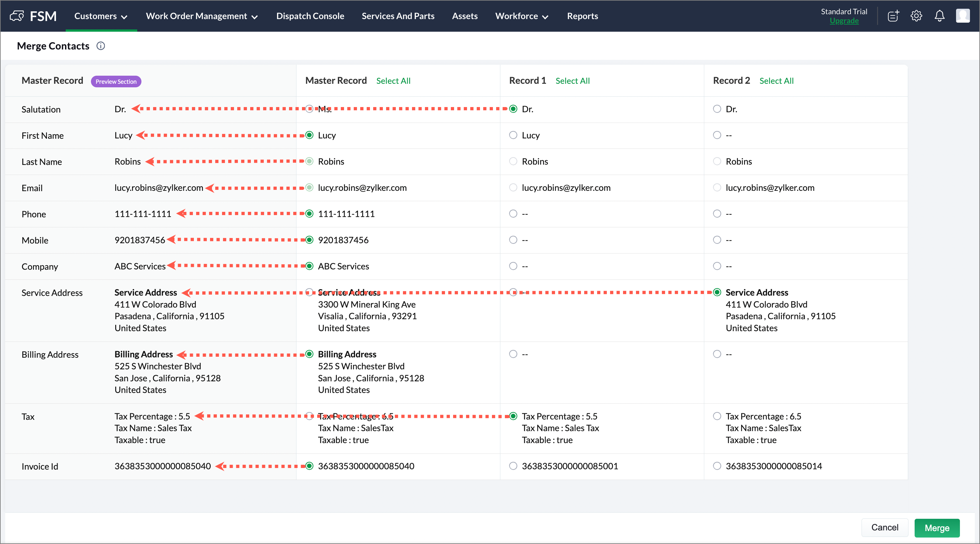Select Record 1 First Name Lucy
980x544 pixels.
(513, 135)
